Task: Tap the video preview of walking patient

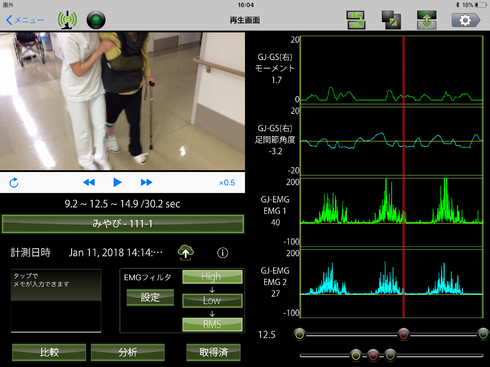Action: [x=122, y=101]
